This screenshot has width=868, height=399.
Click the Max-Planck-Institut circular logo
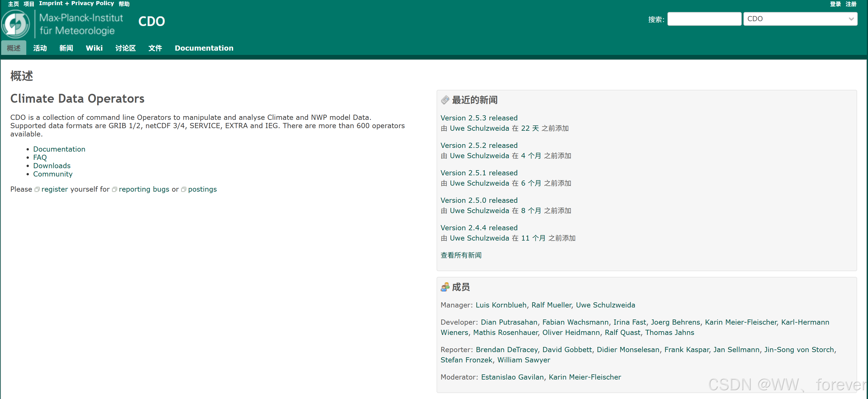click(15, 24)
